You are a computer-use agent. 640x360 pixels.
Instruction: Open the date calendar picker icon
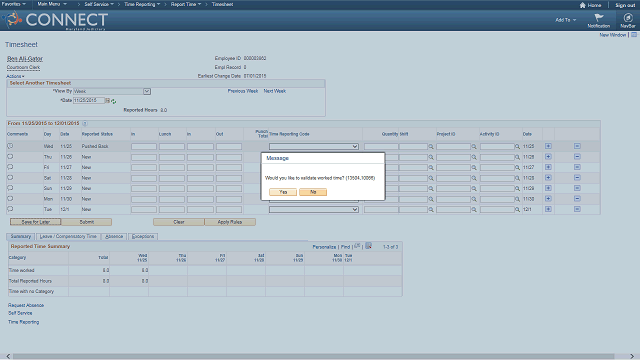click(x=108, y=100)
